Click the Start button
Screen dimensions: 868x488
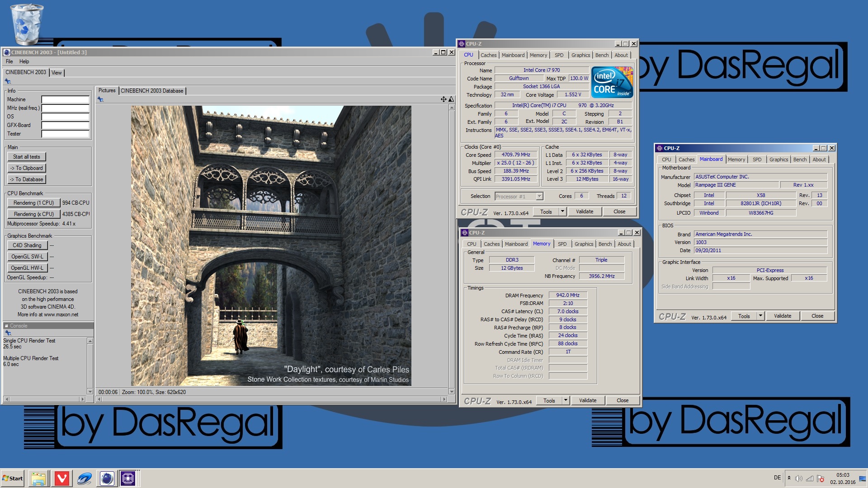[x=12, y=479]
